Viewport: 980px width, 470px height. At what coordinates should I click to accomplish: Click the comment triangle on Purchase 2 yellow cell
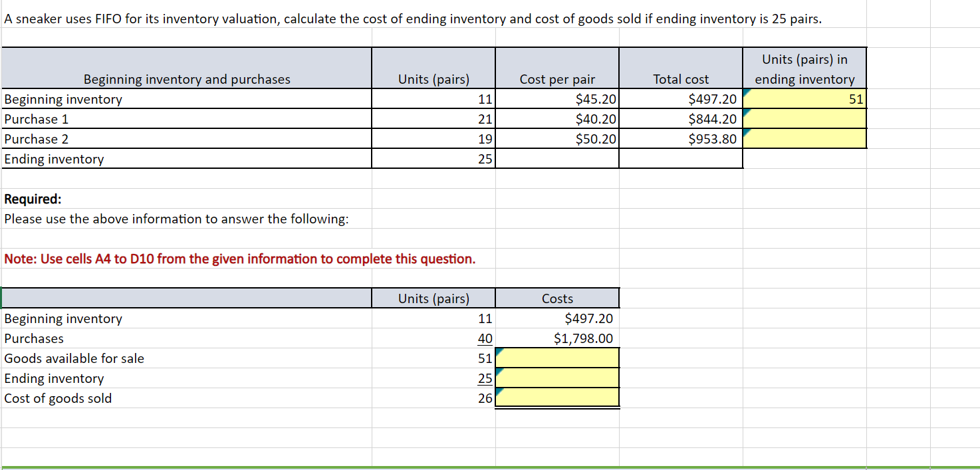click(747, 134)
